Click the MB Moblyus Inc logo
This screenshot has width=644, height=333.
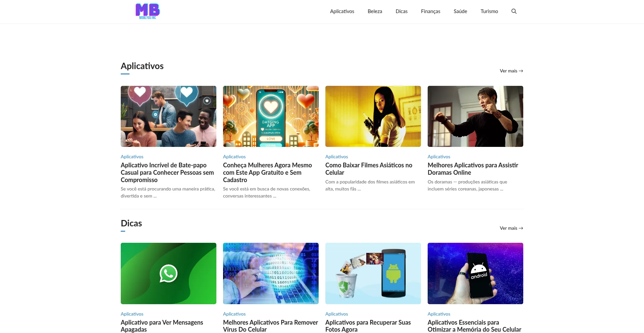tap(148, 11)
